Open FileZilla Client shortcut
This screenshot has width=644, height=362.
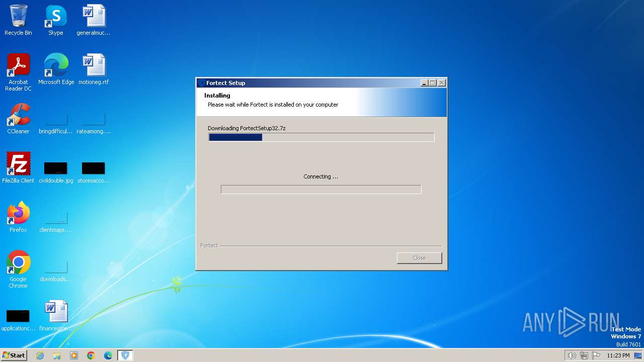coord(18,168)
